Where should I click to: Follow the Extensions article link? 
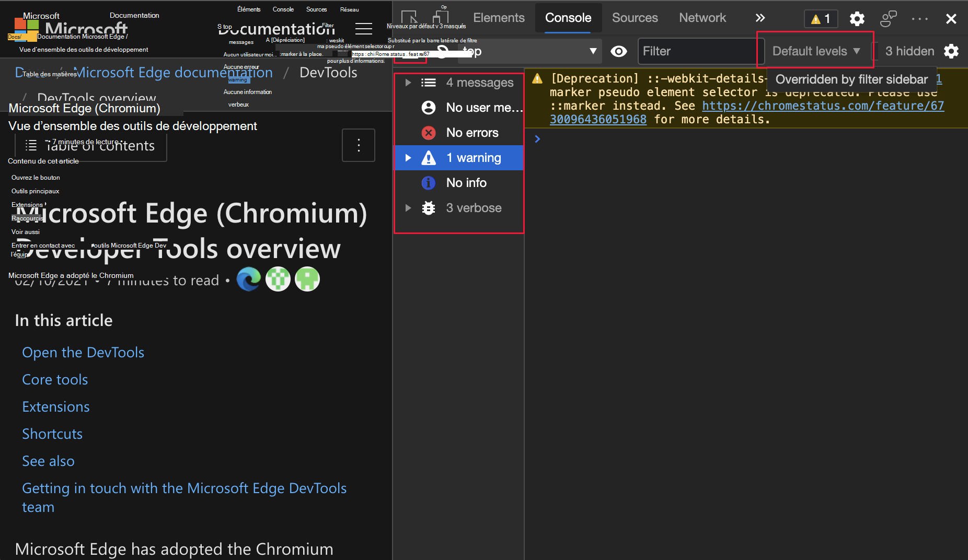click(56, 407)
